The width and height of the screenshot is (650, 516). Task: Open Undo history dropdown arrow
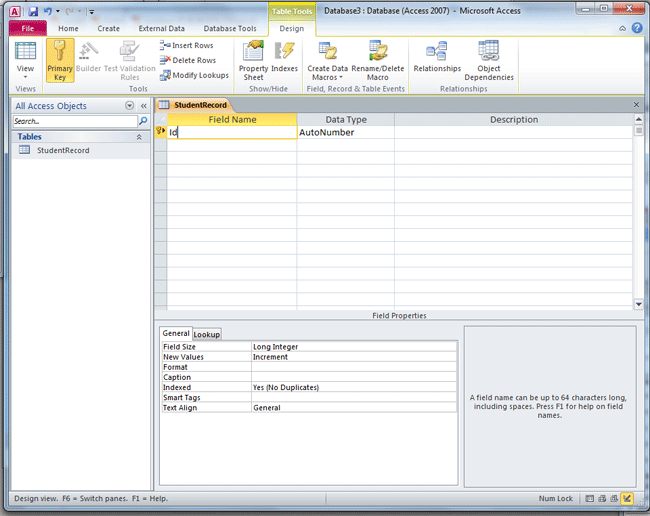pos(58,11)
